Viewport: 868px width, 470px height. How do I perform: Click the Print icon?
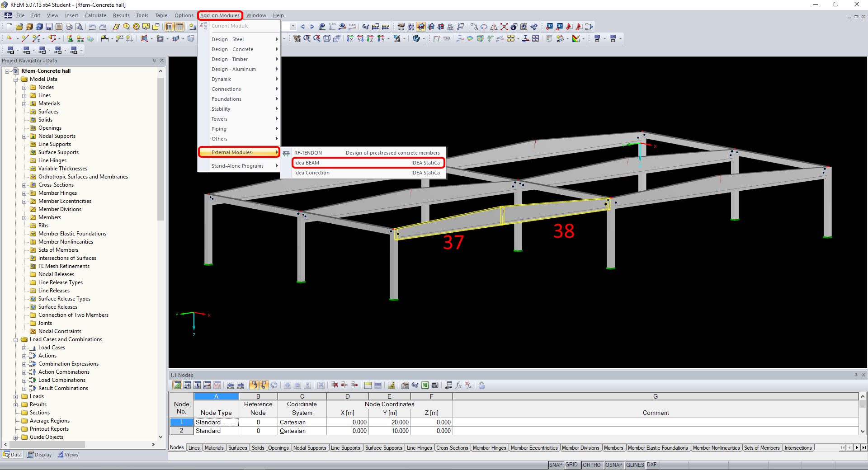(x=69, y=27)
